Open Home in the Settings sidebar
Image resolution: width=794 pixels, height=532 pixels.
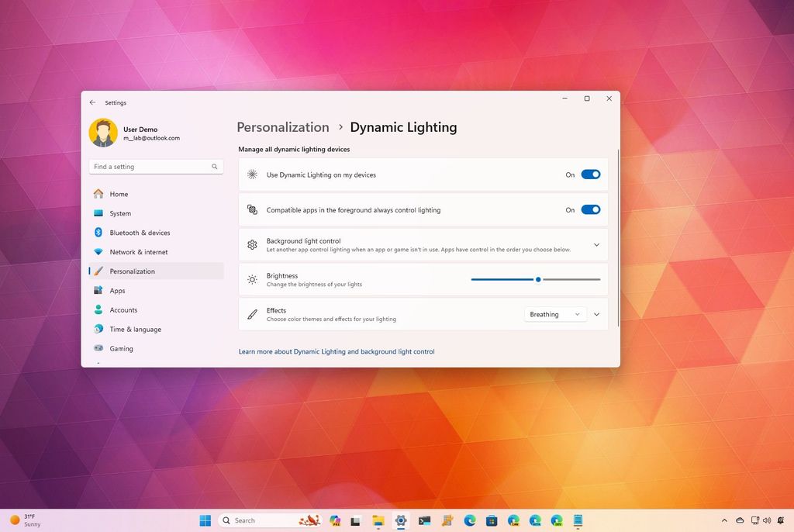click(118, 194)
